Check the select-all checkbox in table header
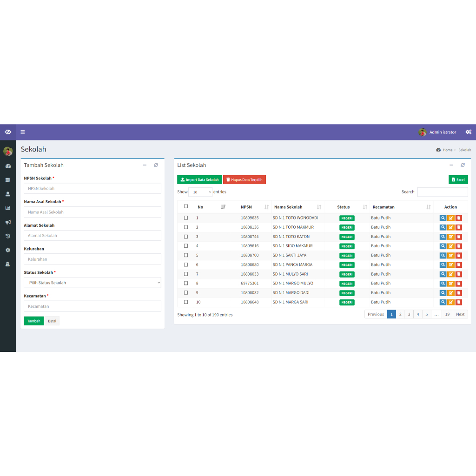The image size is (476, 476). 186,206
